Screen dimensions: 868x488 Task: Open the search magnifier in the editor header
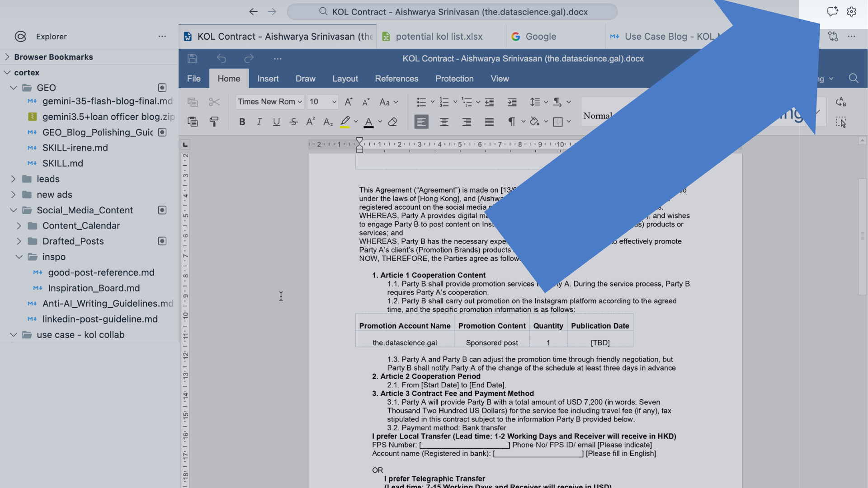(854, 79)
